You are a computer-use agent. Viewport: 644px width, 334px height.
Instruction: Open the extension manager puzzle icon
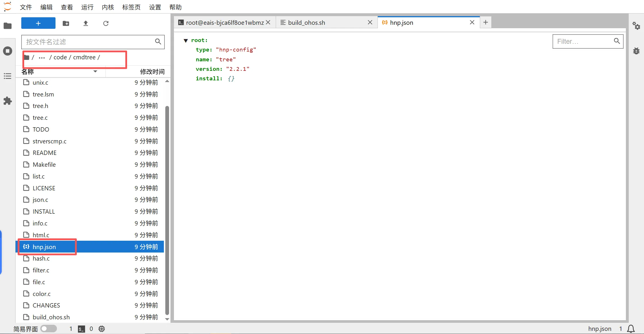point(7,101)
